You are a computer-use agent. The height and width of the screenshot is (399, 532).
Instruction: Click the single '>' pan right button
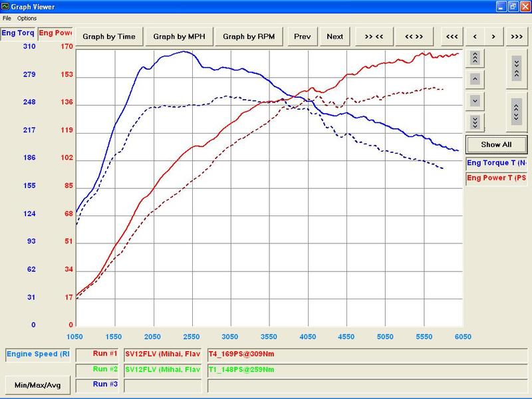coord(493,37)
